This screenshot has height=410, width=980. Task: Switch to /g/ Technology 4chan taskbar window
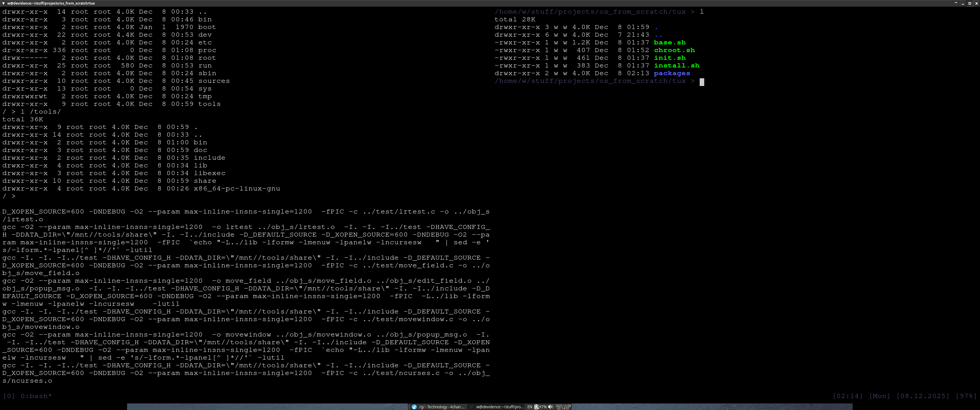coord(441,407)
